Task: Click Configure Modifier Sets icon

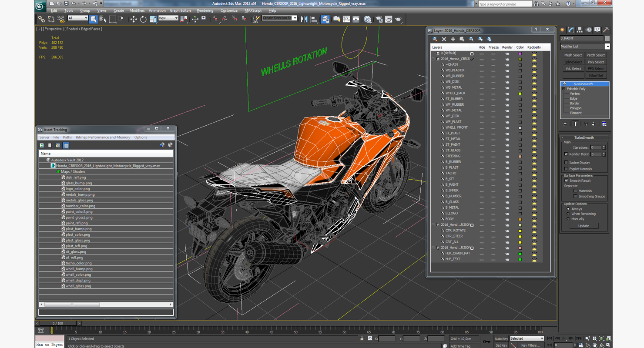Action: [x=604, y=124]
